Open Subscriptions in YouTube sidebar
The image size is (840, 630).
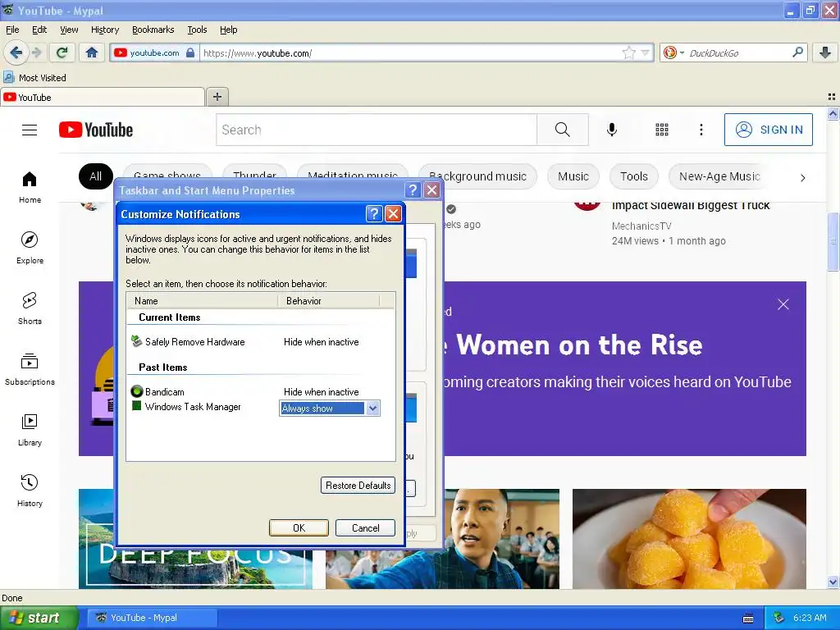tap(30, 370)
